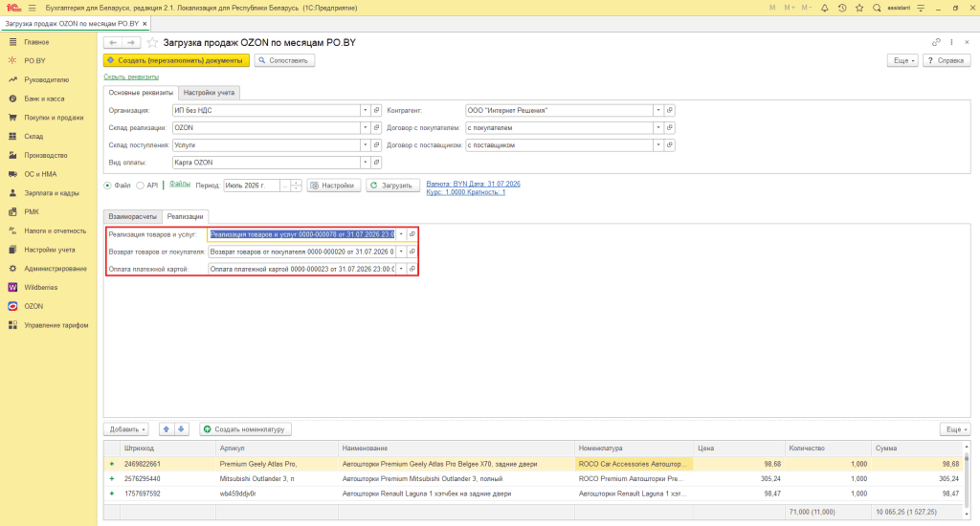Expand Склад поступления dropdown arrow
Screen dimensions: 980x526
(365, 145)
